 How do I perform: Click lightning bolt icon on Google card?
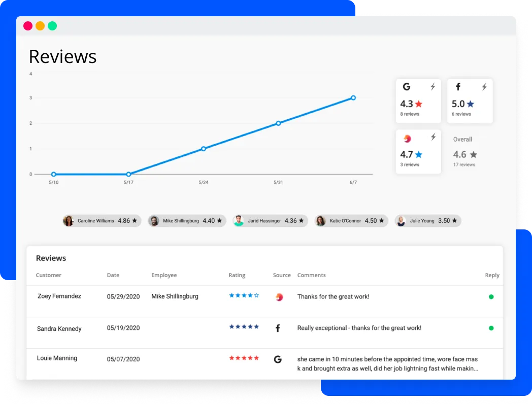tap(433, 87)
